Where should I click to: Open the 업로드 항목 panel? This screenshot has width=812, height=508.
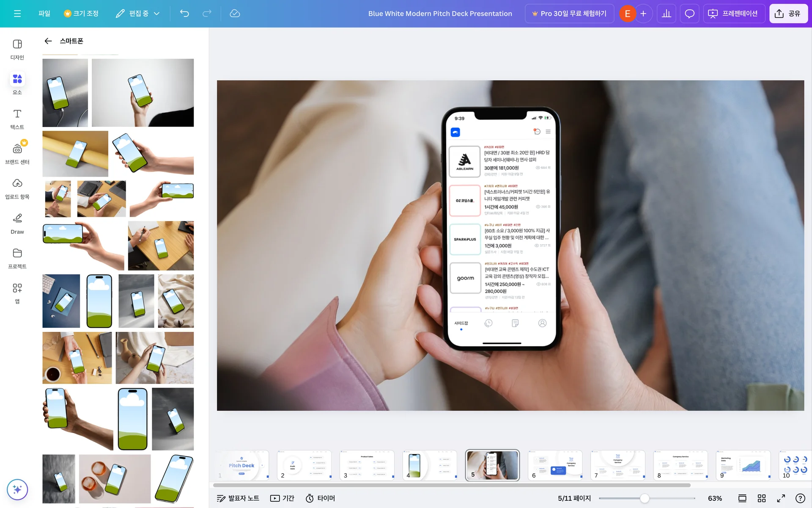pos(17,188)
